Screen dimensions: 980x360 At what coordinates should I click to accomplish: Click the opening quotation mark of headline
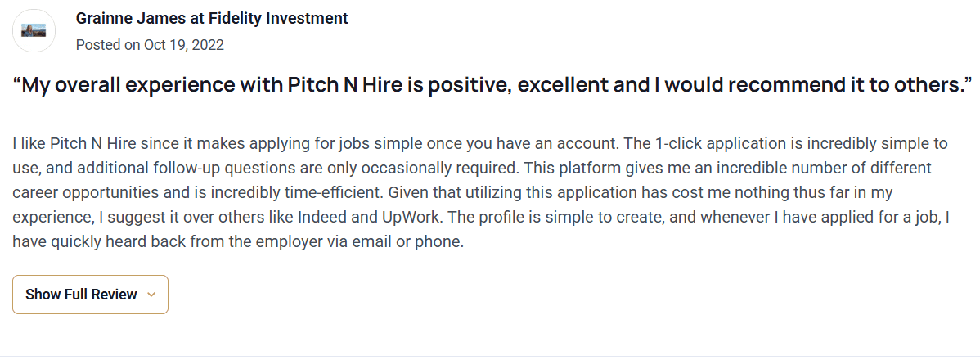[x=16, y=84]
